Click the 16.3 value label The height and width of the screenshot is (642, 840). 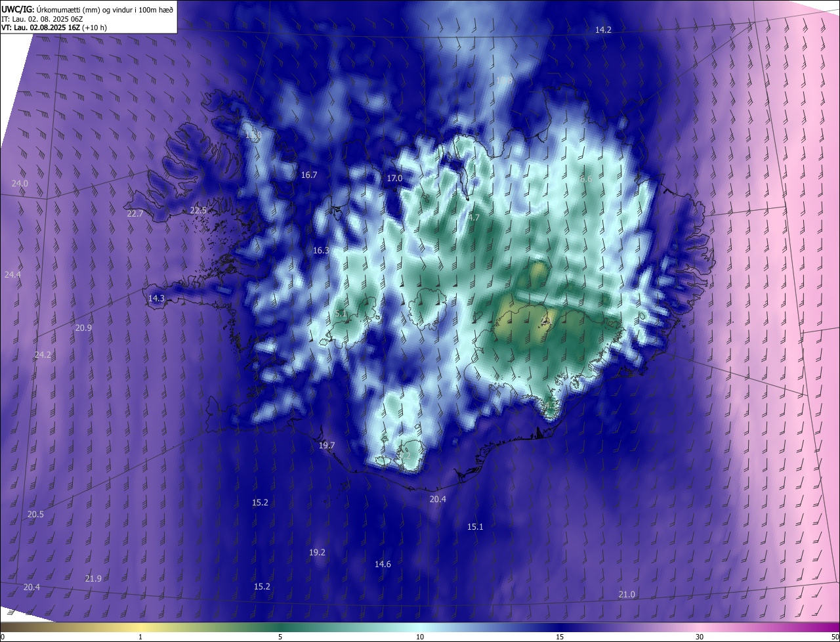pyautogui.click(x=321, y=250)
